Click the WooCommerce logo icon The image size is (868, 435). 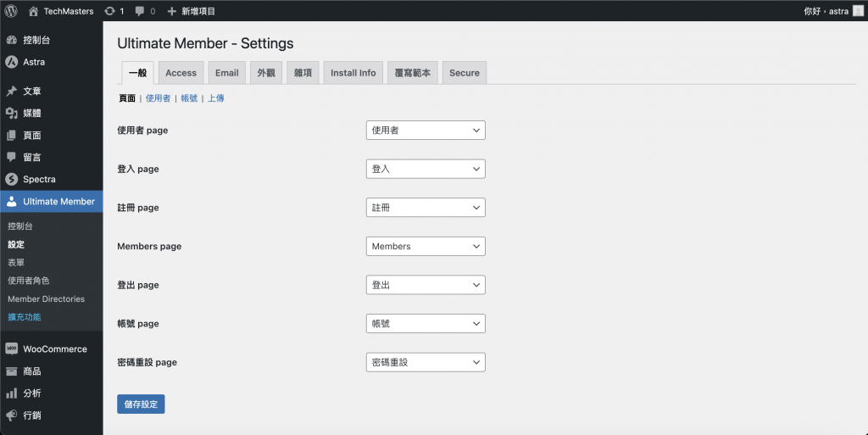[x=12, y=349]
